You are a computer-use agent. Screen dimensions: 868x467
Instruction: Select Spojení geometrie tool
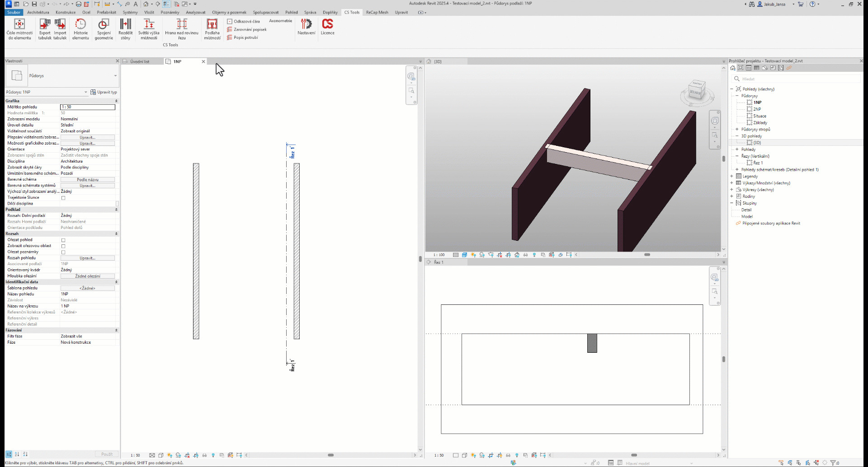pyautogui.click(x=104, y=29)
